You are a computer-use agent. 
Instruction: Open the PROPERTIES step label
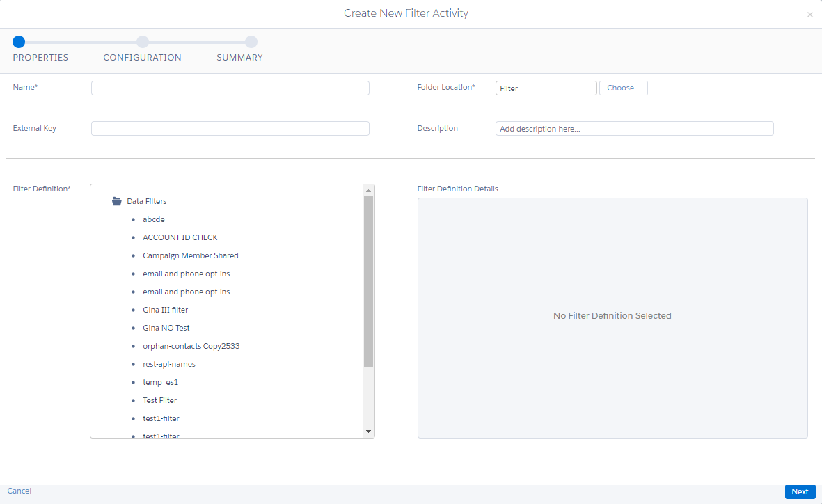(x=40, y=58)
